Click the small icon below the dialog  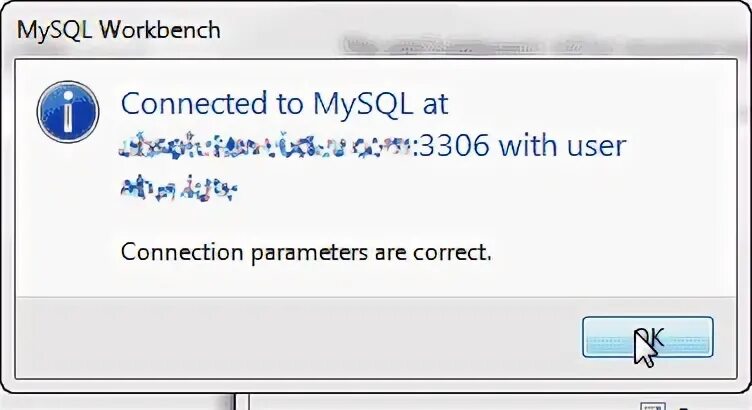[653, 403]
